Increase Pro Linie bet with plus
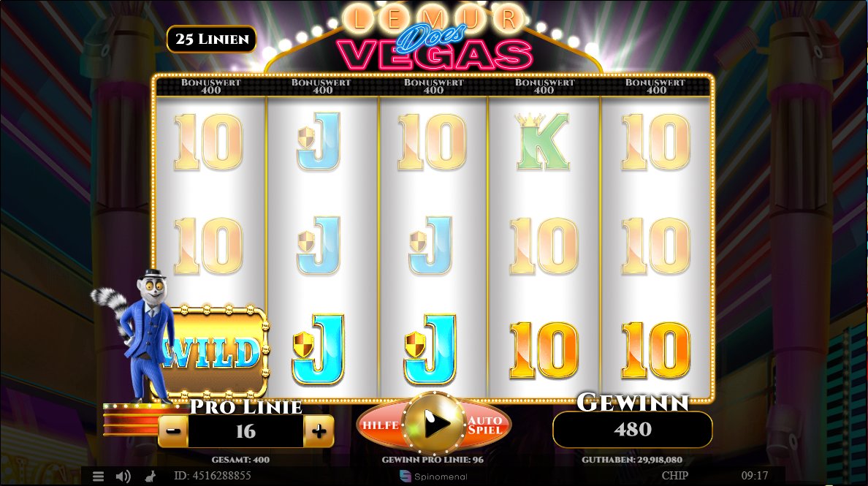This screenshot has width=868, height=486. click(319, 431)
